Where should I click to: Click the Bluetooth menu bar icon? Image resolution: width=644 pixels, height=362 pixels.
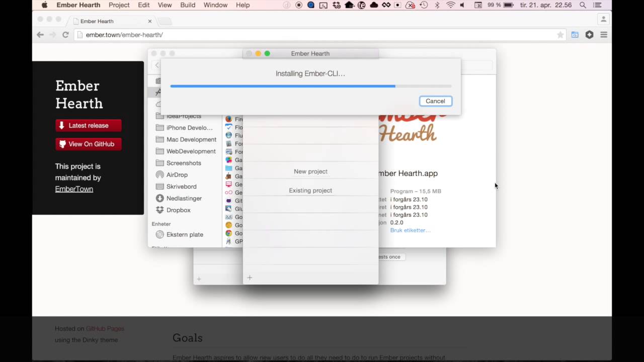pos(437,5)
